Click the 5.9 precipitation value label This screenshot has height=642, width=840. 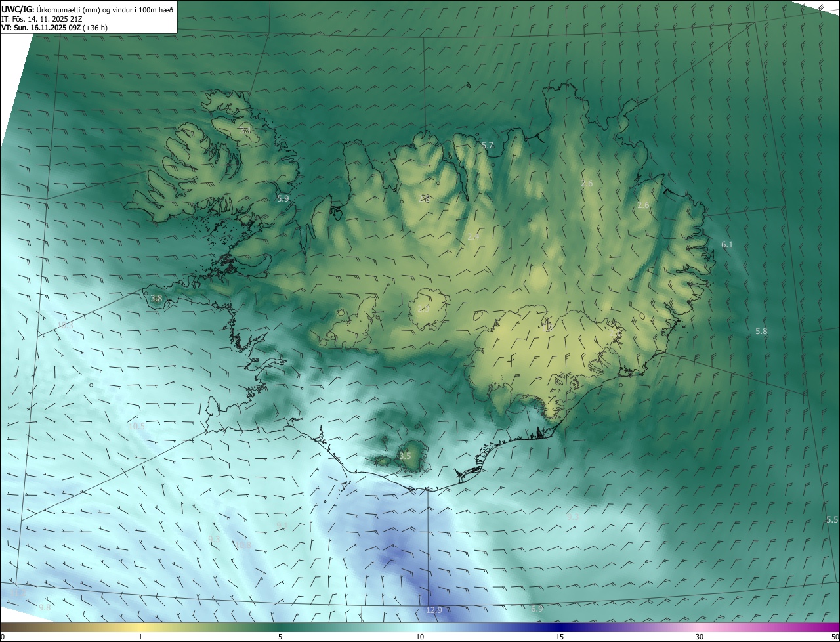click(283, 198)
